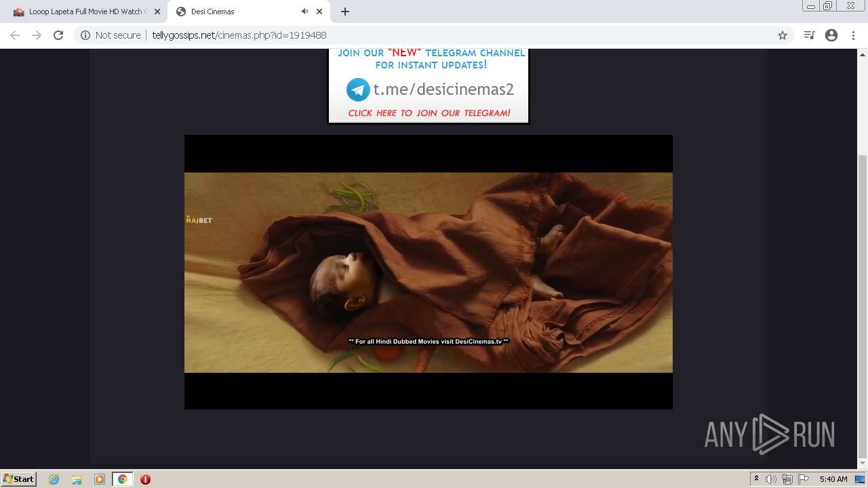The image size is (868, 488).
Task: Open the red Opera taskbar icon
Action: tap(145, 479)
